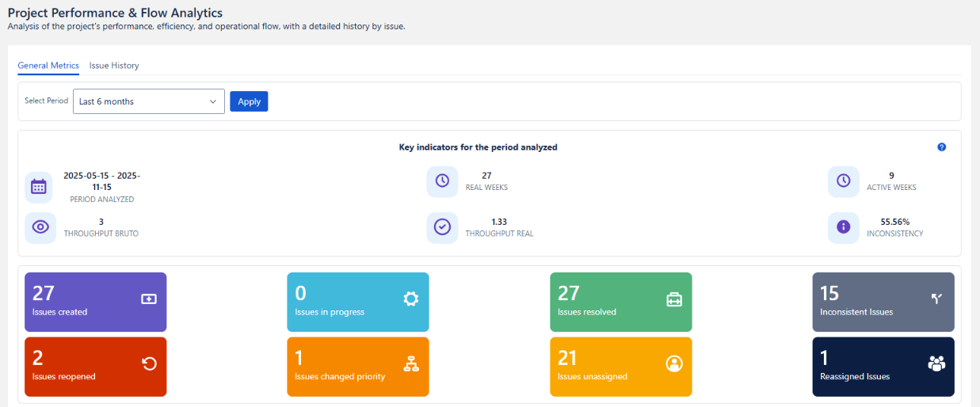
Task: Click the reopen arrow icon on Issues reopened
Action: point(148,363)
